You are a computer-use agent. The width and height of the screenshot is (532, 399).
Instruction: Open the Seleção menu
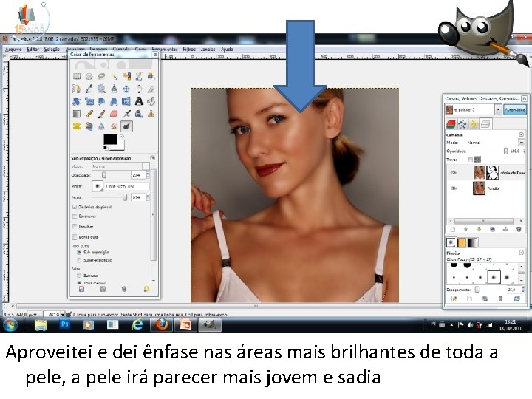click(x=52, y=50)
